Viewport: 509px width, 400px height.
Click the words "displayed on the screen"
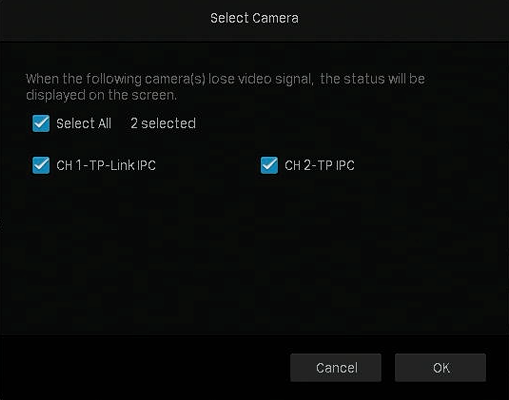(101, 95)
